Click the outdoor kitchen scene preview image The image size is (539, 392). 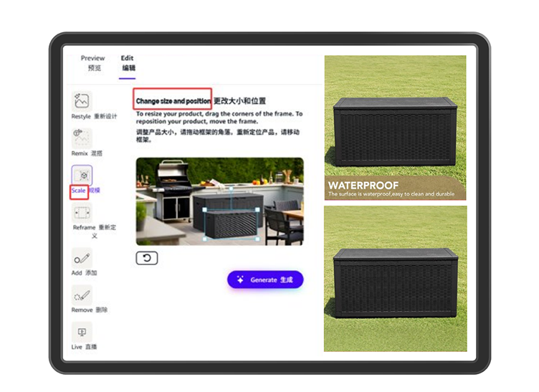pyautogui.click(x=219, y=201)
